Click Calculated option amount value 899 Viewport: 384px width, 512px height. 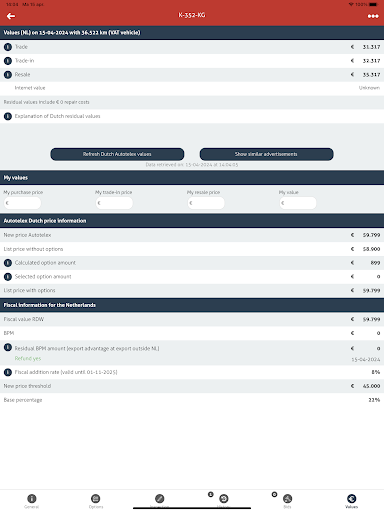point(375,263)
